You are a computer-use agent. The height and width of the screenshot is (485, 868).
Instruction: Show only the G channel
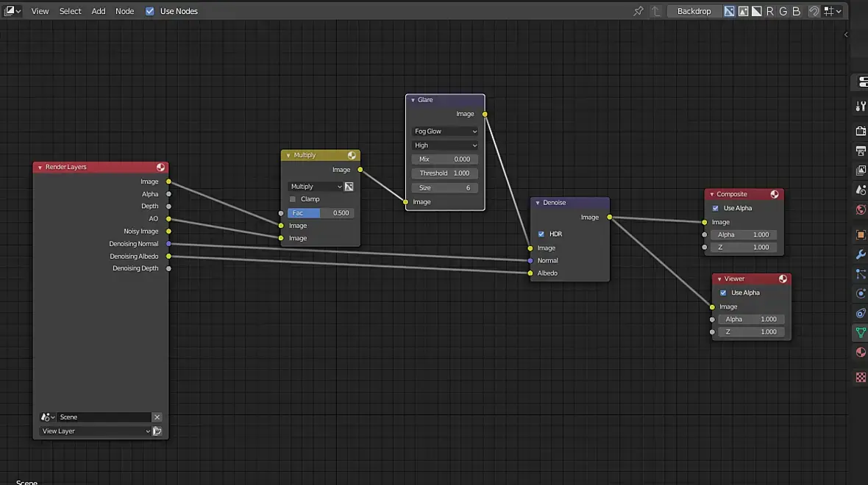click(783, 11)
